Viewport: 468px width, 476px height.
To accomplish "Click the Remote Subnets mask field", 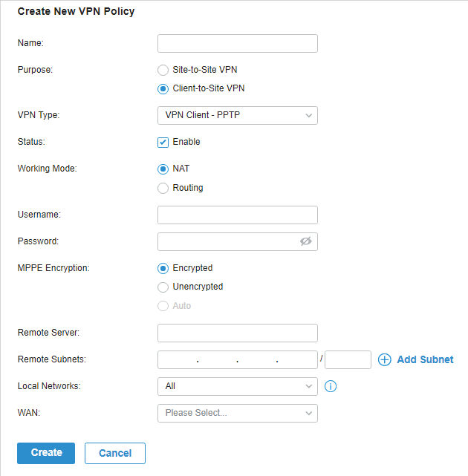I will (x=348, y=359).
